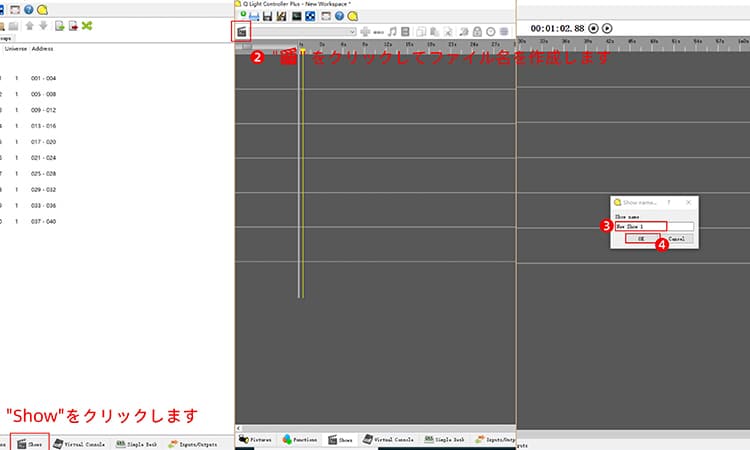Viewport: 750px width, 450px height.
Task: Click the Paste icon in show toolbar
Action: pyautogui.click(x=434, y=32)
